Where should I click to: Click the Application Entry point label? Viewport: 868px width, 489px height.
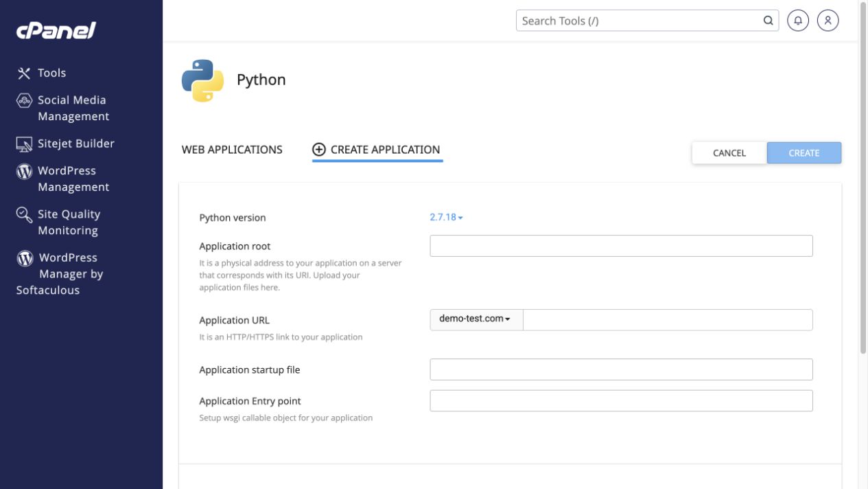250,401
